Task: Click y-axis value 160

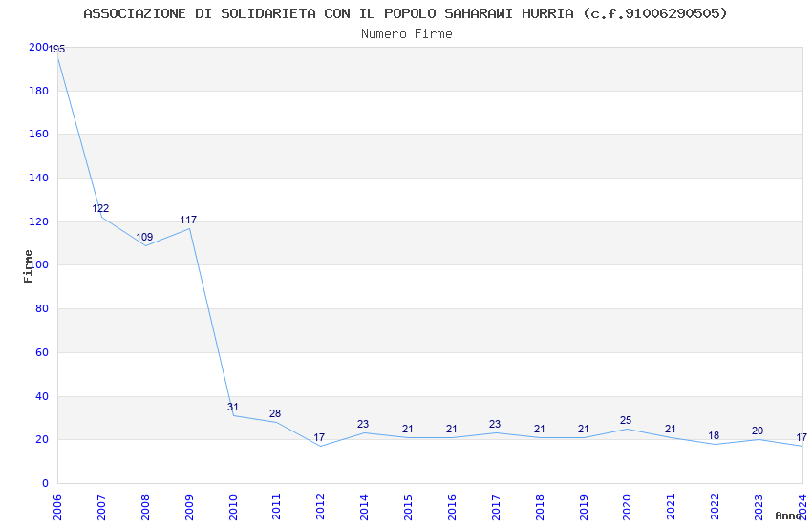Action: pos(39,134)
